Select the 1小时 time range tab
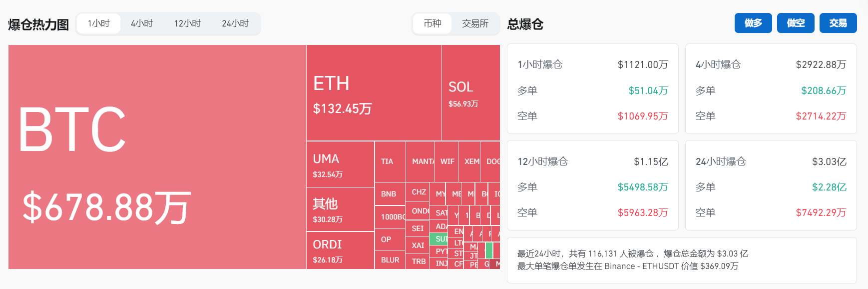This screenshot has width=868, height=289. pos(98,23)
